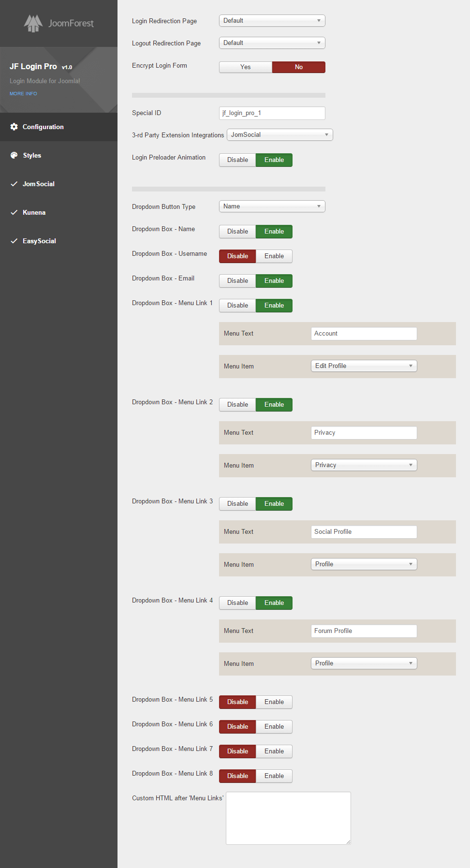
Task: Click the Custom HTML after Menu Links textarea
Action: [x=288, y=818]
